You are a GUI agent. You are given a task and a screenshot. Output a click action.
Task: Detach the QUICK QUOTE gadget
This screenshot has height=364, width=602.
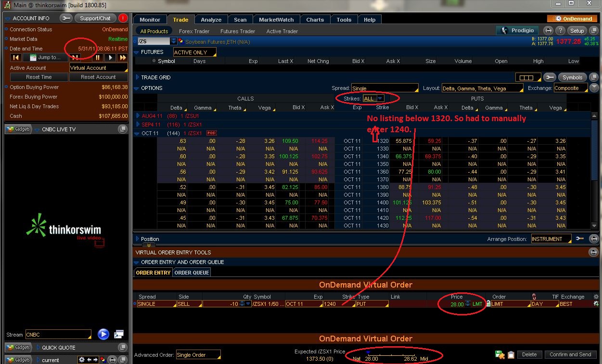pos(123,348)
